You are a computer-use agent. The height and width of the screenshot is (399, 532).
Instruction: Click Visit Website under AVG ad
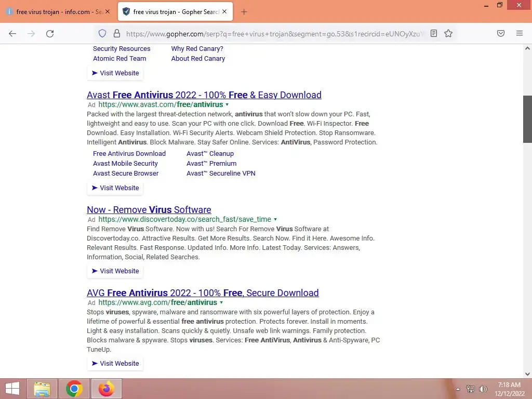pos(115,363)
